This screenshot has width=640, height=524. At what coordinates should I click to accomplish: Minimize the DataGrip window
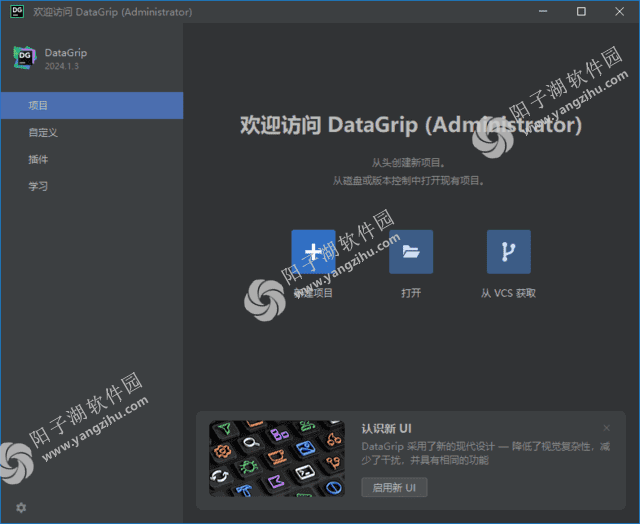pyautogui.click(x=543, y=11)
